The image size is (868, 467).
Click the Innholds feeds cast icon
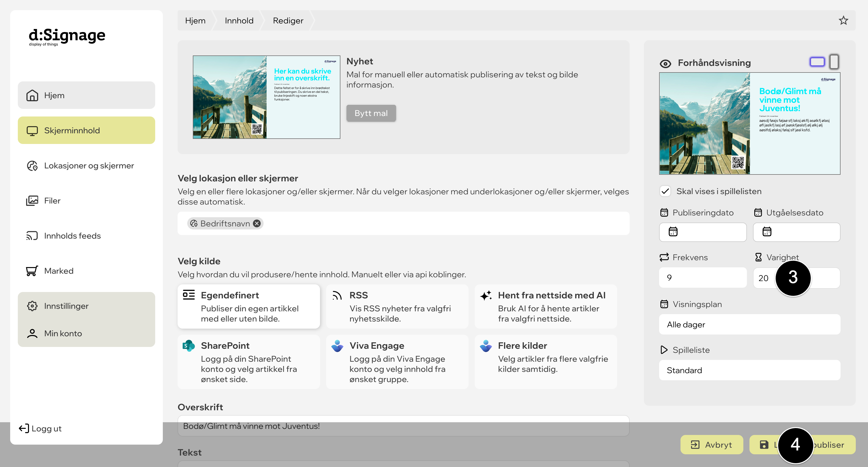pos(32,236)
